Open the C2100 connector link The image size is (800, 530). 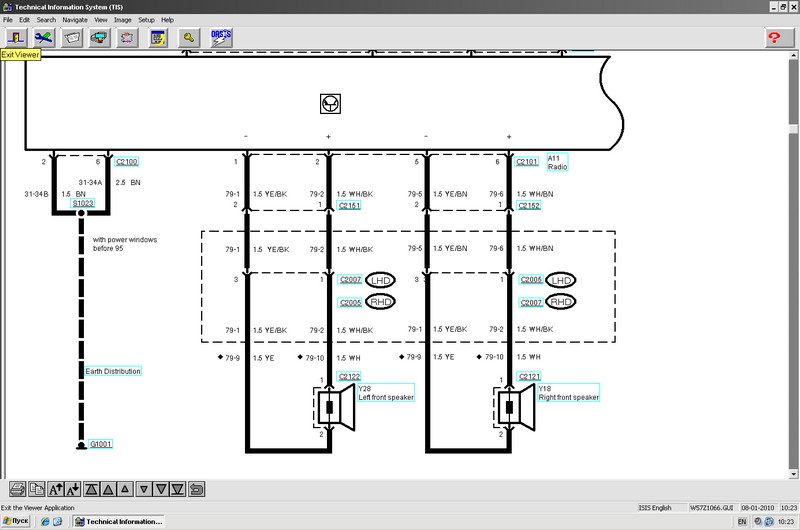[x=127, y=161]
